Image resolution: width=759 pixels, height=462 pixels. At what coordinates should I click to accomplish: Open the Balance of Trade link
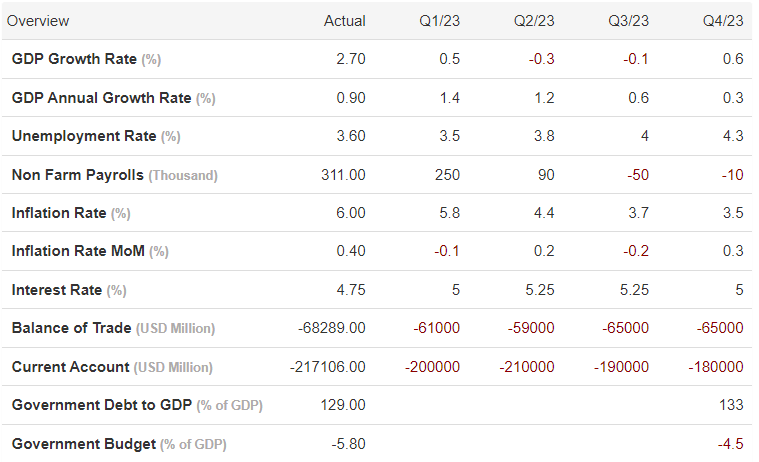71,328
